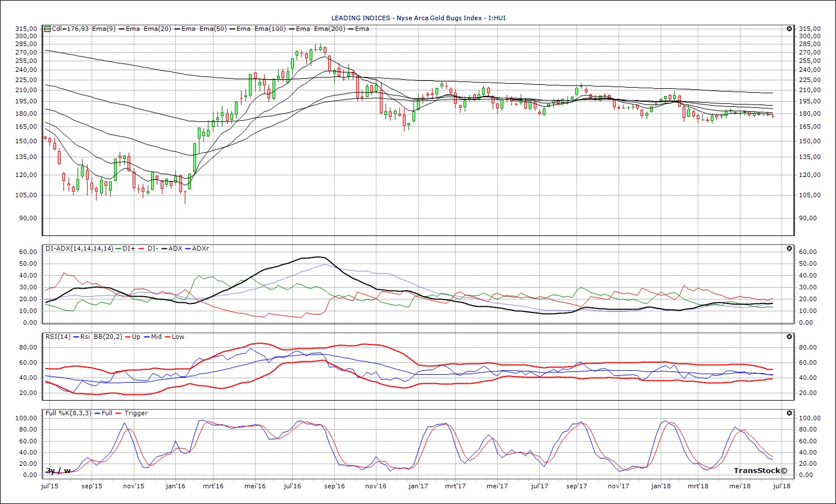Screen dimensions: 836x504
Task: Click the green 'DI+' legend entry
Action: coord(128,248)
